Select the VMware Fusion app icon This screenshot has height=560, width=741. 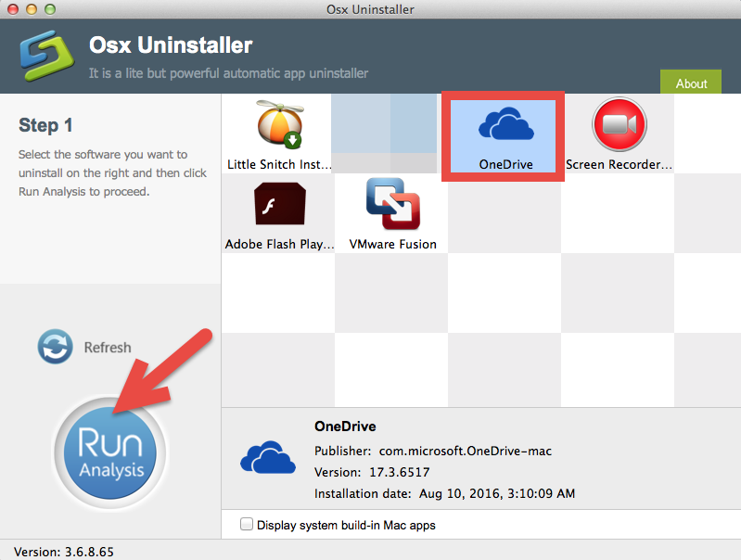392,204
